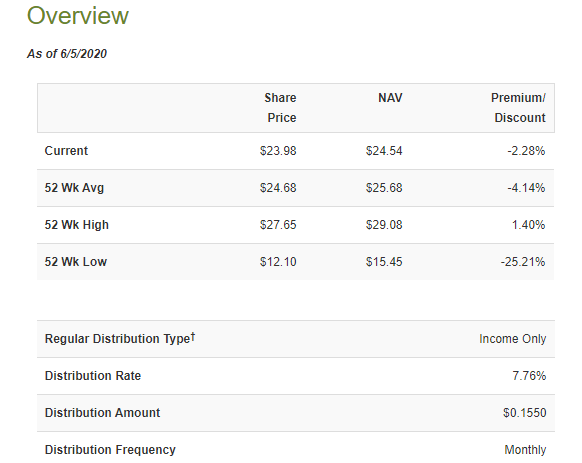This screenshot has width=582, height=463.
Task: Select the 52 Wk Low row label
Action: point(76,262)
